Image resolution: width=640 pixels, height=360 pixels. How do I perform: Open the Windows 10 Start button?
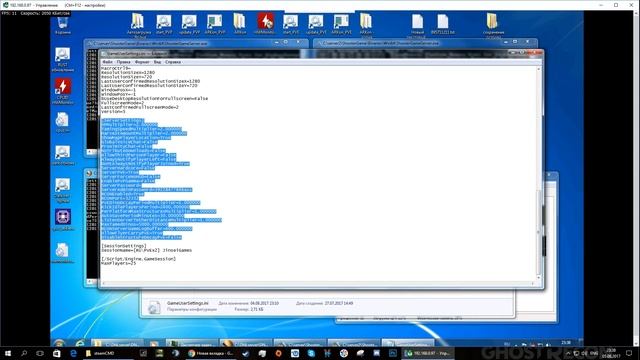7,353
